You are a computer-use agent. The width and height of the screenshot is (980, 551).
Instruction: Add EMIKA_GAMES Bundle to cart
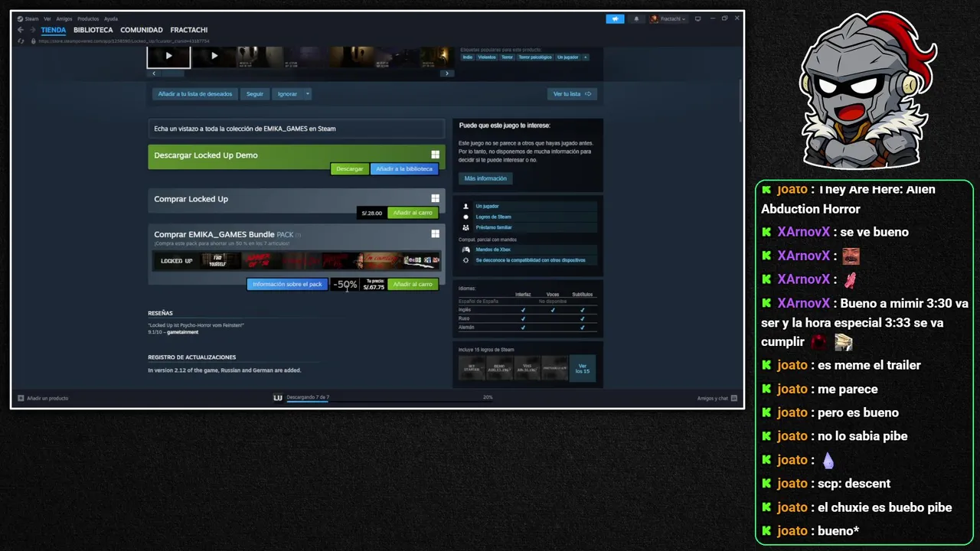[413, 284]
